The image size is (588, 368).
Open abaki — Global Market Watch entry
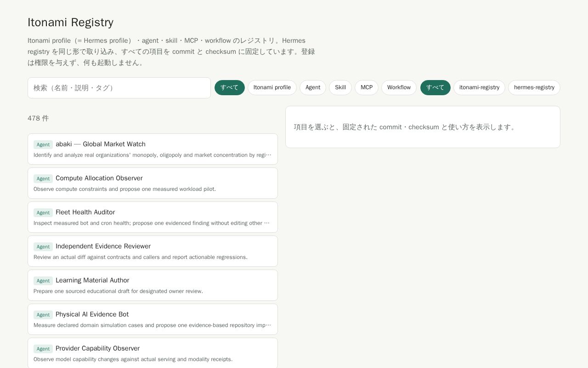(x=153, y=149)
